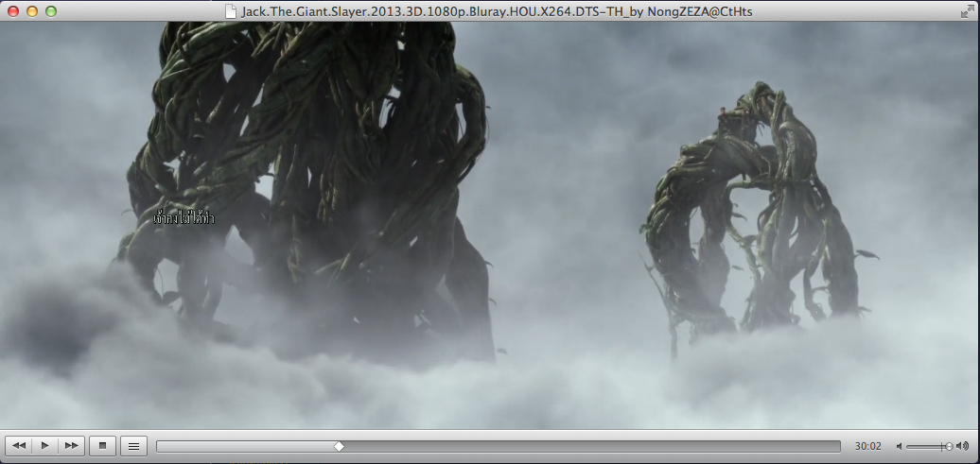Zoom the window with the green button
This screenshot has width=980, height=464.
pyautogui.click(x=51, y=11)
